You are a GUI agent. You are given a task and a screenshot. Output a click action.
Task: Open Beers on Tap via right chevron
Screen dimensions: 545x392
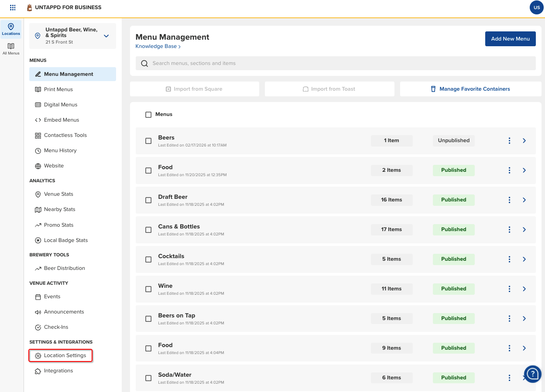tap(524, 318)
